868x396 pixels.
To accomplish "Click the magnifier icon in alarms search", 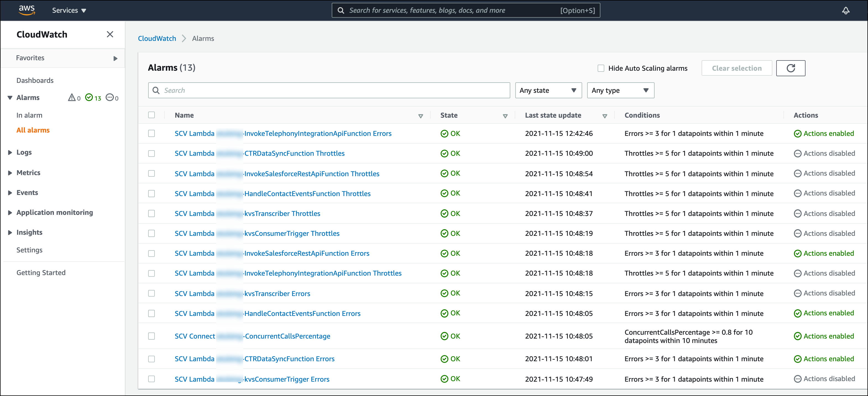I will point(156,90).
